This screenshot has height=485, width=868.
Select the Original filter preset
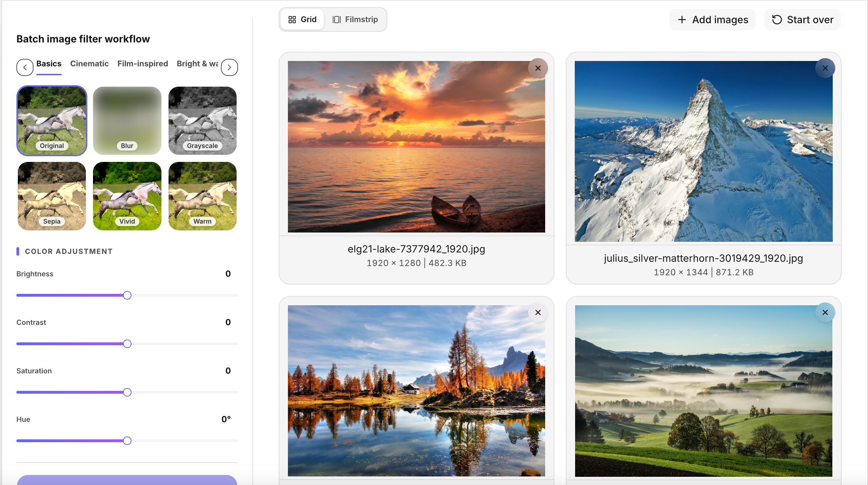(52, 121)
